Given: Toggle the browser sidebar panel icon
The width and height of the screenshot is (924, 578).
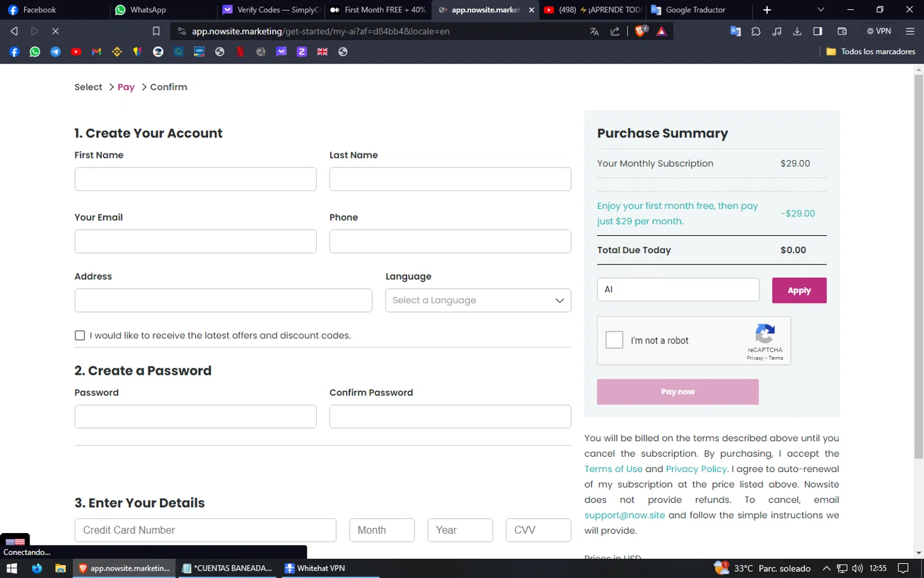Looking at the screenshot, I should point(817,31).
